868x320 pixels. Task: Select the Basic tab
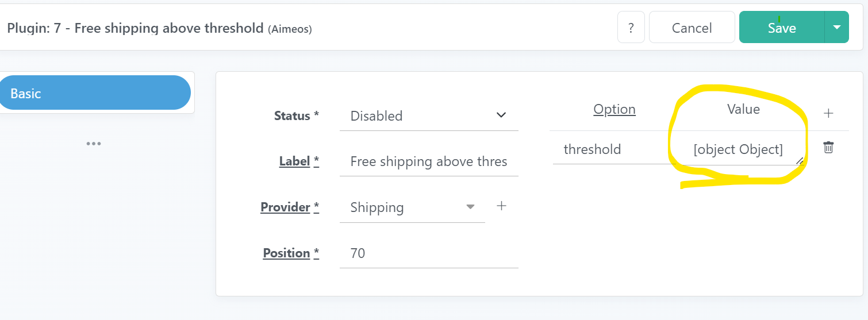(95, 93)
